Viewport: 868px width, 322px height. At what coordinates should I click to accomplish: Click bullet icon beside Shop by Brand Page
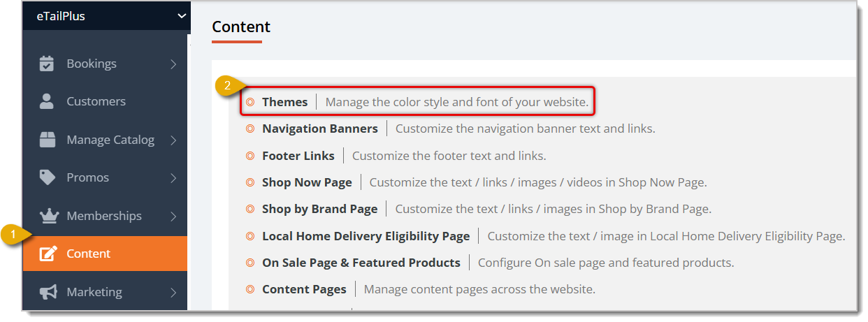[x=249, y=209]
